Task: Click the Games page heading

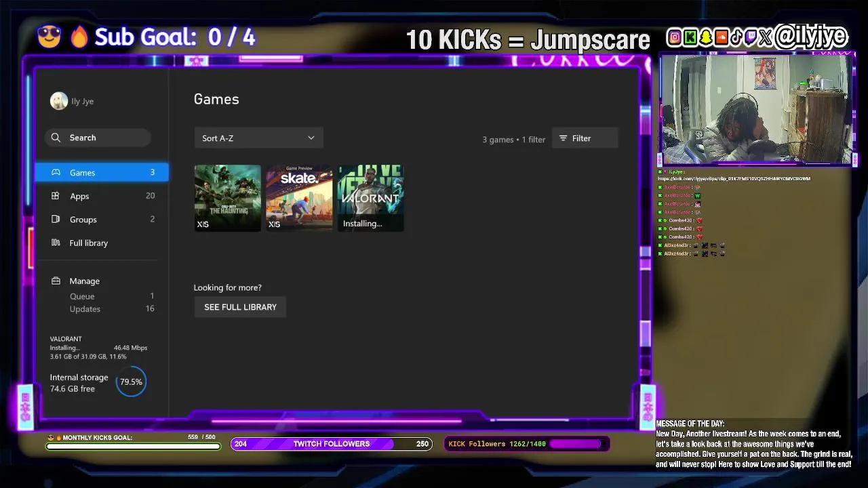Action: point(216,99)
